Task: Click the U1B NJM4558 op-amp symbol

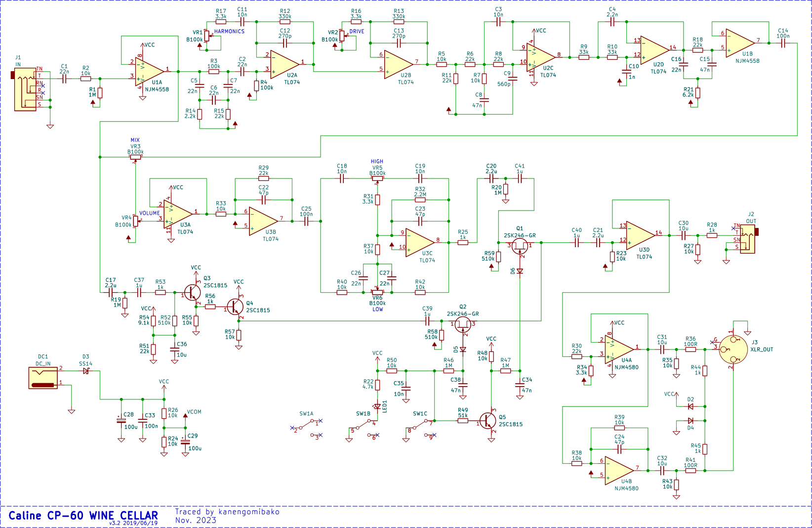Action: pyautogui.click(x=740, y=43)
